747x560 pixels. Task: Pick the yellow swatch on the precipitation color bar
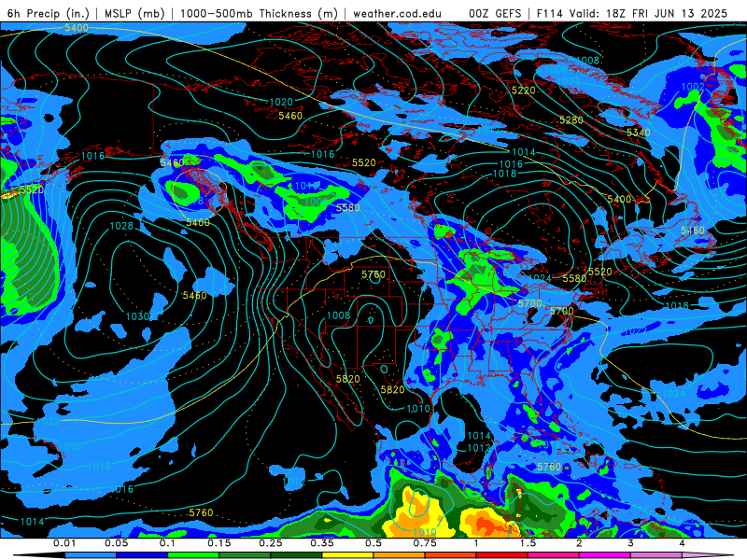point(347,555)
